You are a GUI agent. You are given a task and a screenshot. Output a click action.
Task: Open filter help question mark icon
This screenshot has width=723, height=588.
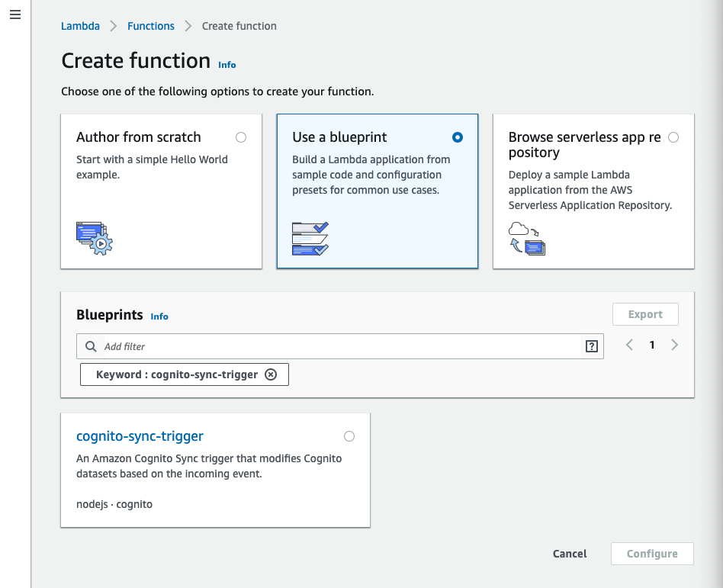[592, 346]
